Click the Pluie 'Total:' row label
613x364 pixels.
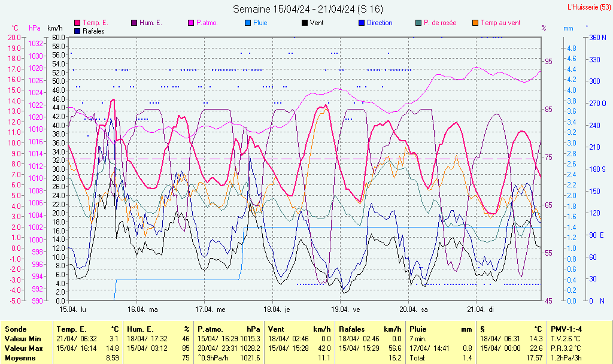click(x=417, y=358)
